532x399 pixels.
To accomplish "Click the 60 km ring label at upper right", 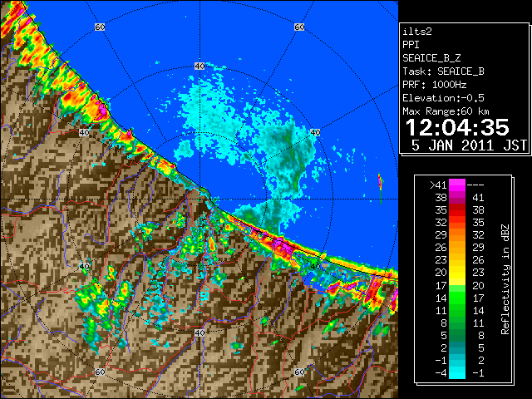I will pos(299,27).
